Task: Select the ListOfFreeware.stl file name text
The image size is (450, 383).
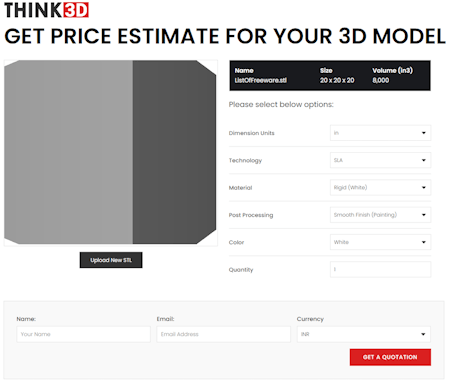Action: point(261,80)
